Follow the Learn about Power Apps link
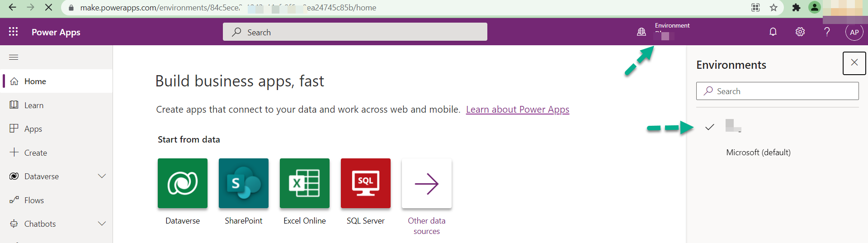Screen dimensions: 868x243 (x=518, y=110)
